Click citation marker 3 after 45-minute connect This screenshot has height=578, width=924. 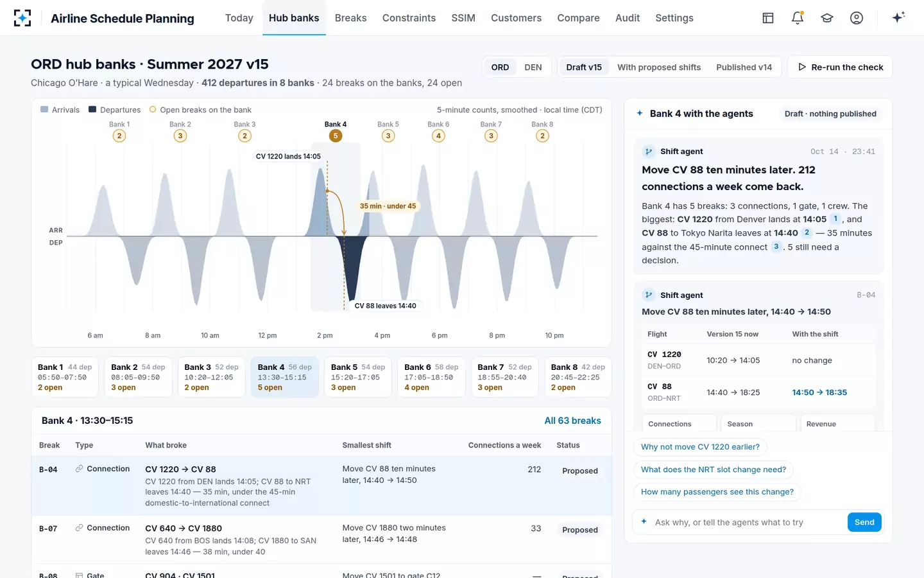[776, 247]
